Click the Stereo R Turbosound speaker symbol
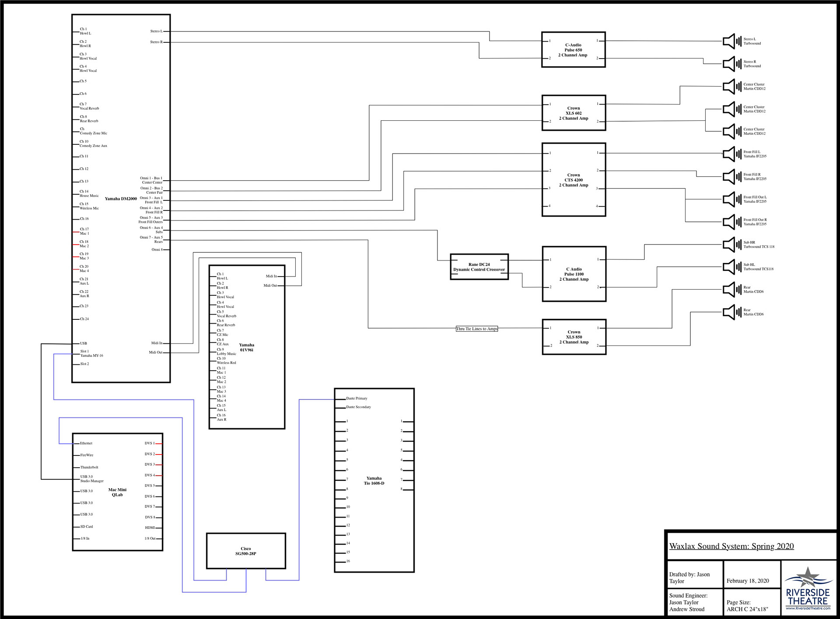The image size is (840, 619). click(731, 64)
